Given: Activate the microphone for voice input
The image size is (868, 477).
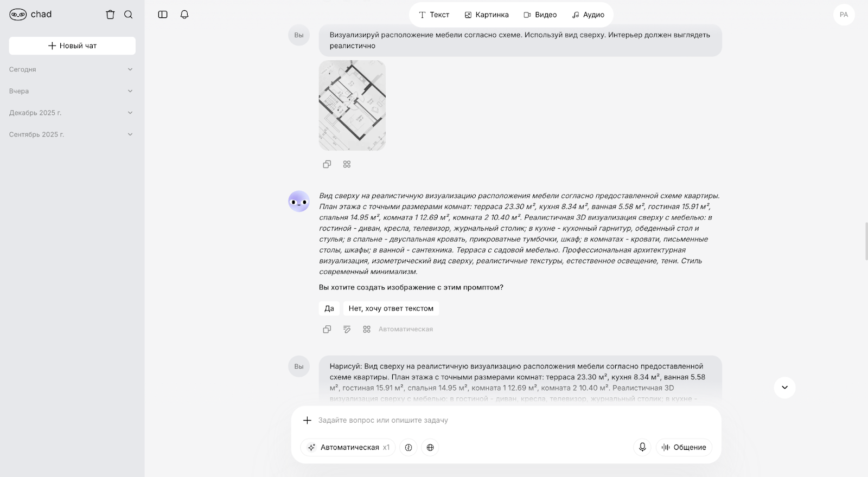Looking at the screenshot, I should point(642,447).
